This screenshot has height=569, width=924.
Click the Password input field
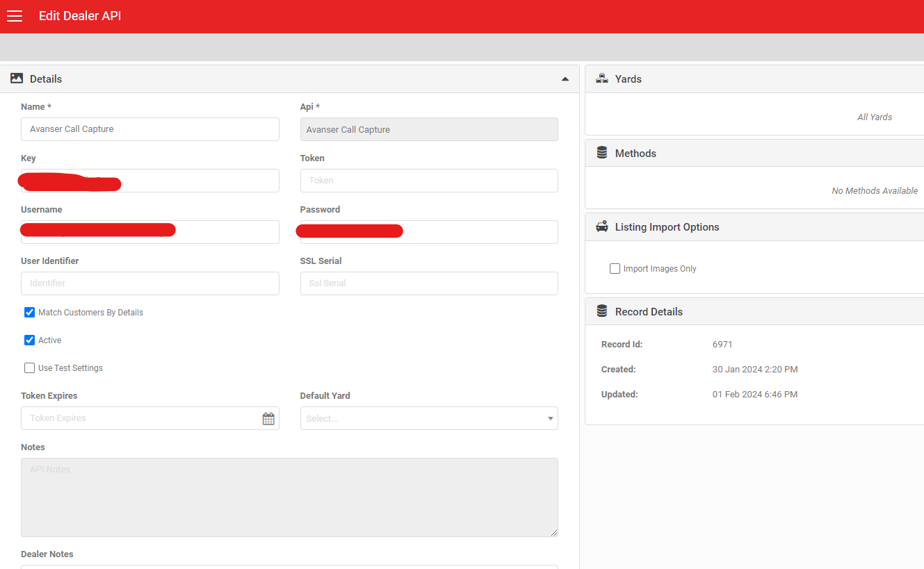[x=429, y=232]
